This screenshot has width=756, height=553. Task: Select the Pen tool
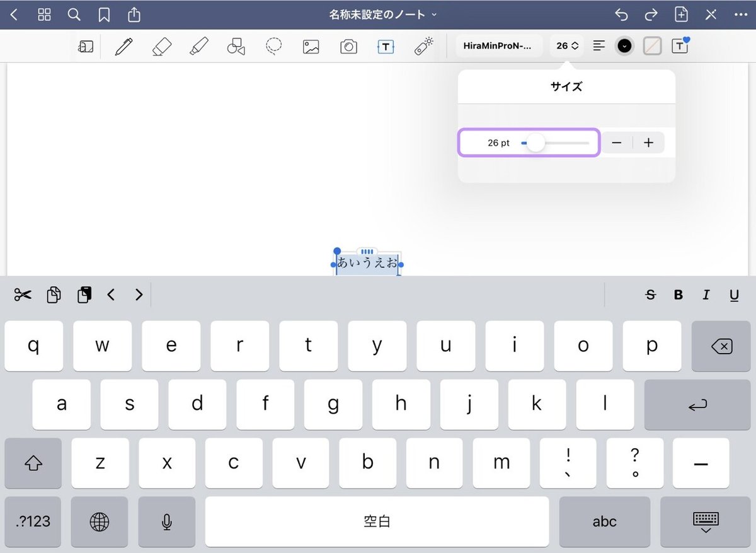click(x=123, y=45)
